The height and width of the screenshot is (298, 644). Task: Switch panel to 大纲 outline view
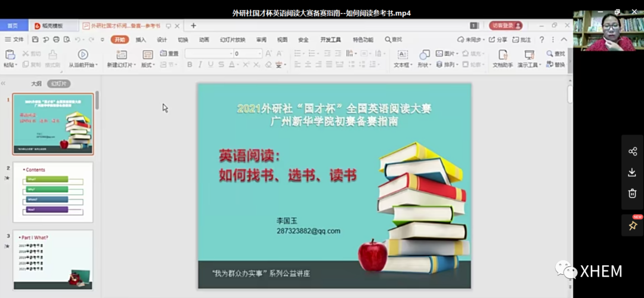pyautogui.click(x=36, y=84)
